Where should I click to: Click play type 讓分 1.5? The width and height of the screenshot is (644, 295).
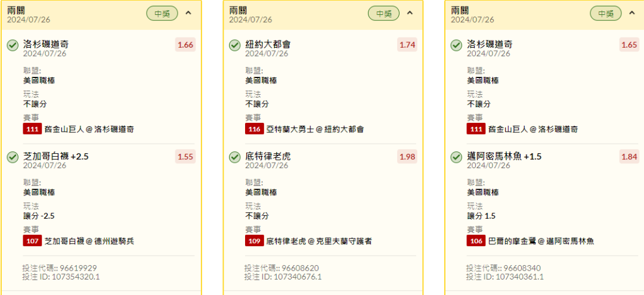pyautogui.click(x=481, y=216)
